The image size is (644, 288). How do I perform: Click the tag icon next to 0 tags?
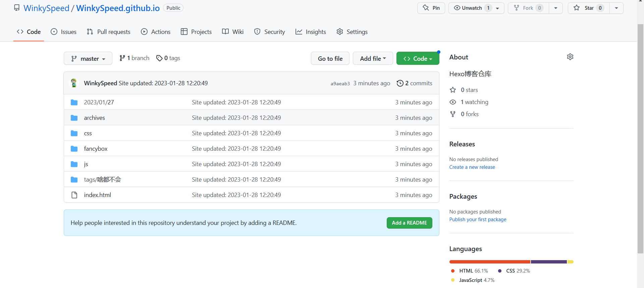pos(159,58)
